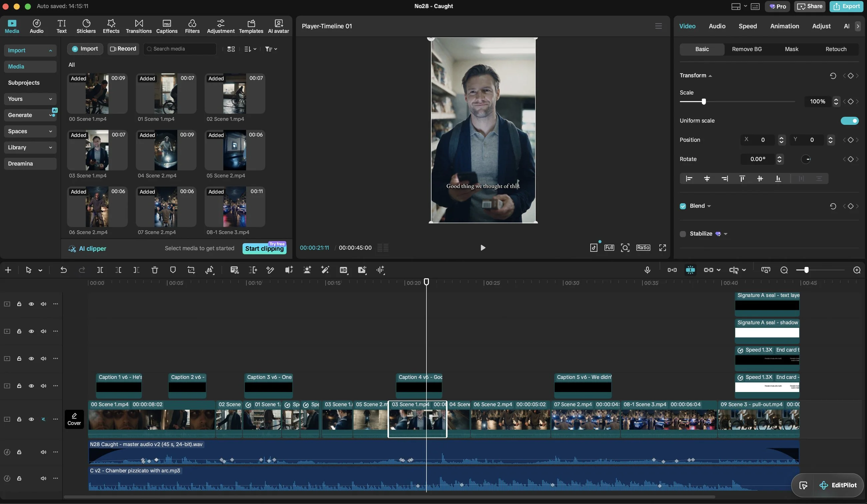Open the Stickers panel
Viewport: 867px width, 504px height.
(86, 26)
